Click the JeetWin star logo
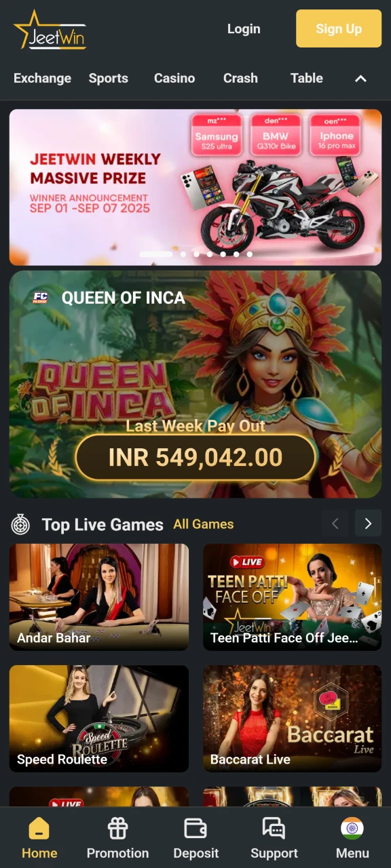Image resolution: width=391 pixels, height=868 pixels. pyautogui.click(x=50, y=30)
